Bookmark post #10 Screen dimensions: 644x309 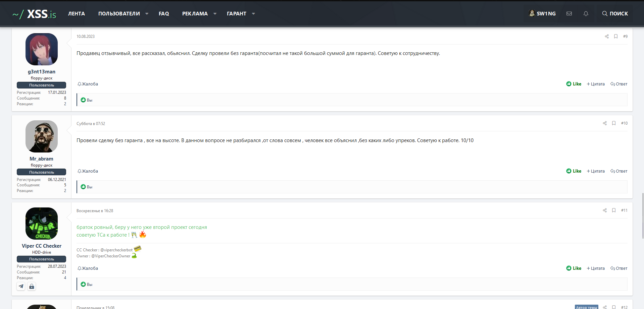point(614,123)
